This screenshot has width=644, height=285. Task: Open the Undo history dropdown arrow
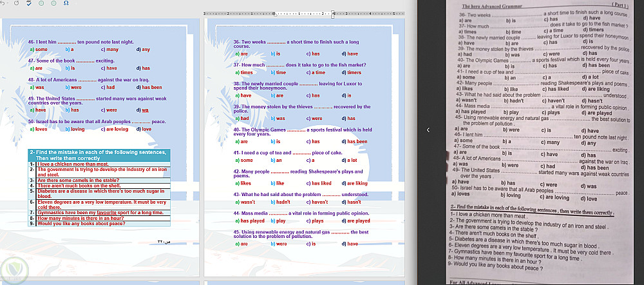click(x=8, y=3)
